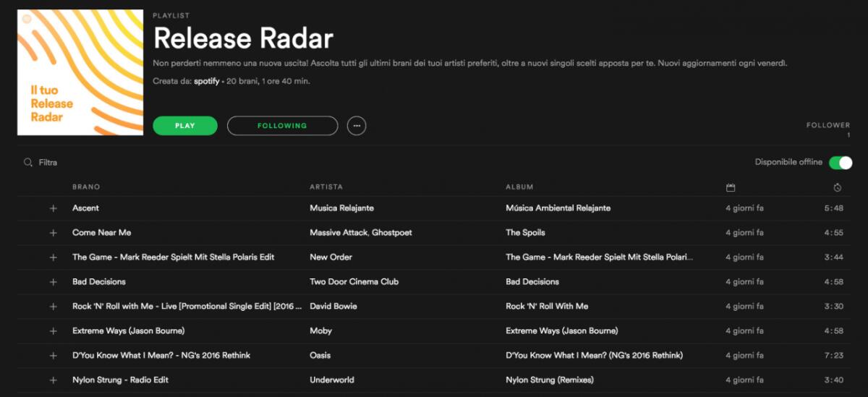This screenshot has height=397, width=868.
Task: Open the Oasis artist link
Action: click(x=320, y=356)
